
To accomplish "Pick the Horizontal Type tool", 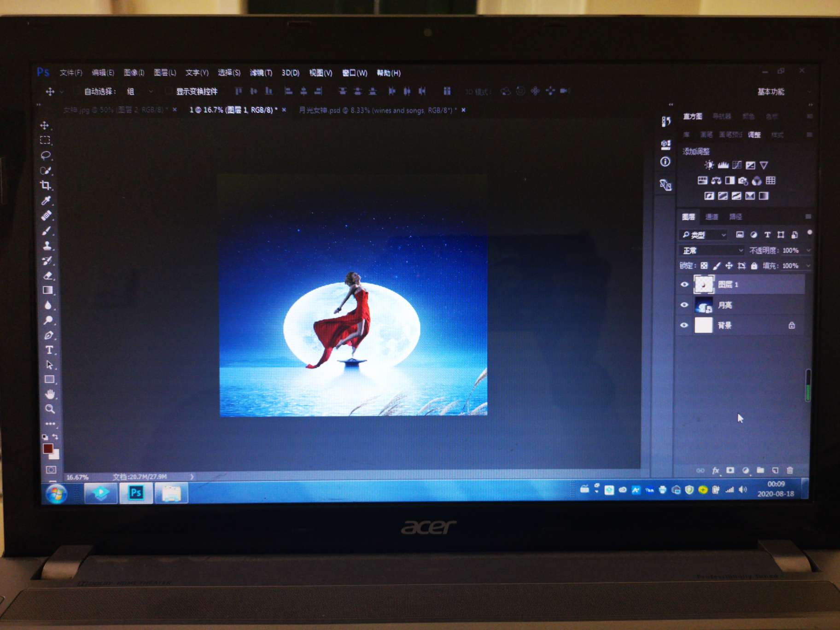I will click(49, 350).
